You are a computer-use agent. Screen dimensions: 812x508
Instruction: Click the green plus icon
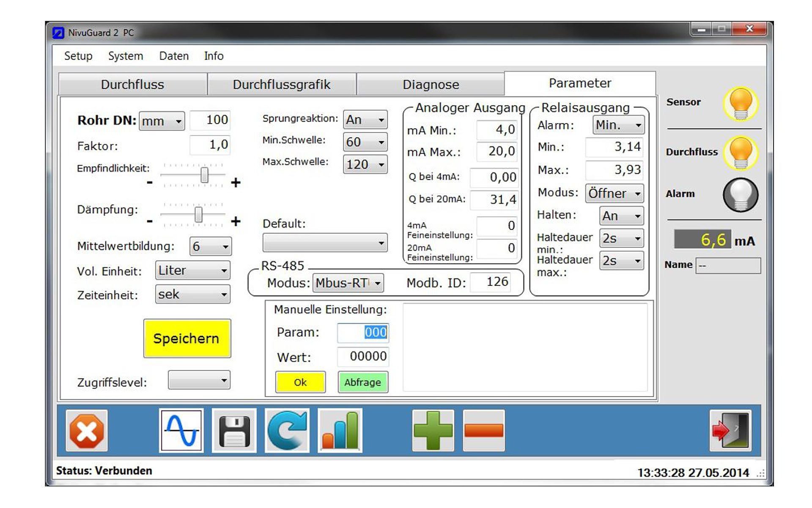click(433, 431)
